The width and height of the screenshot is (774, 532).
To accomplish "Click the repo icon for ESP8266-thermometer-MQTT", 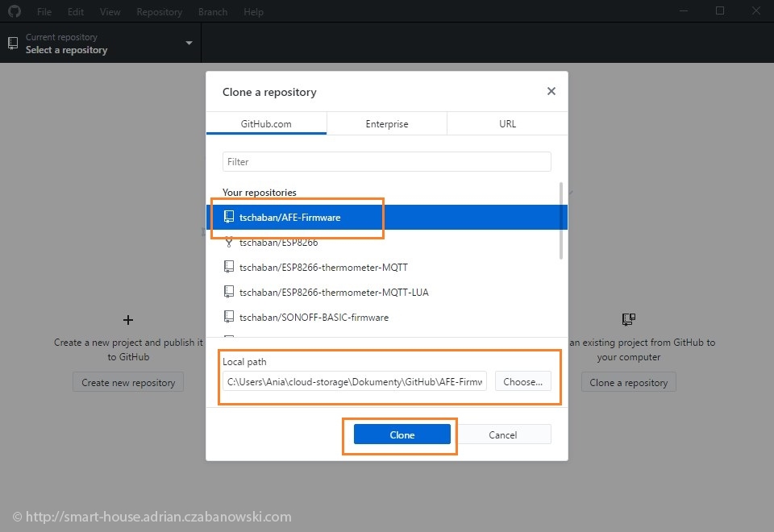I will [x=228, y=267].
